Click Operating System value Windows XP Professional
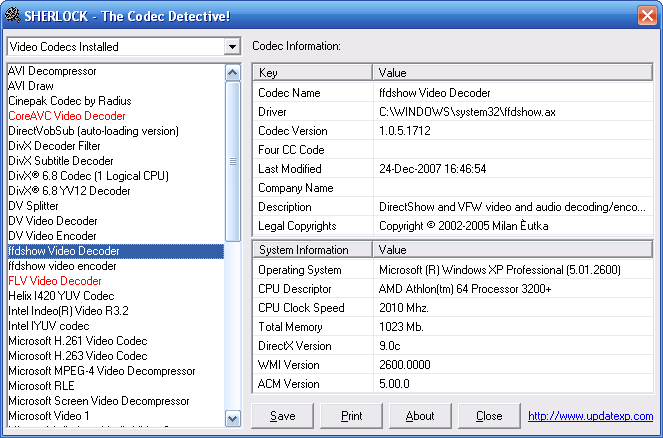The height and width of the screenshot is (438, 663). 500,270
